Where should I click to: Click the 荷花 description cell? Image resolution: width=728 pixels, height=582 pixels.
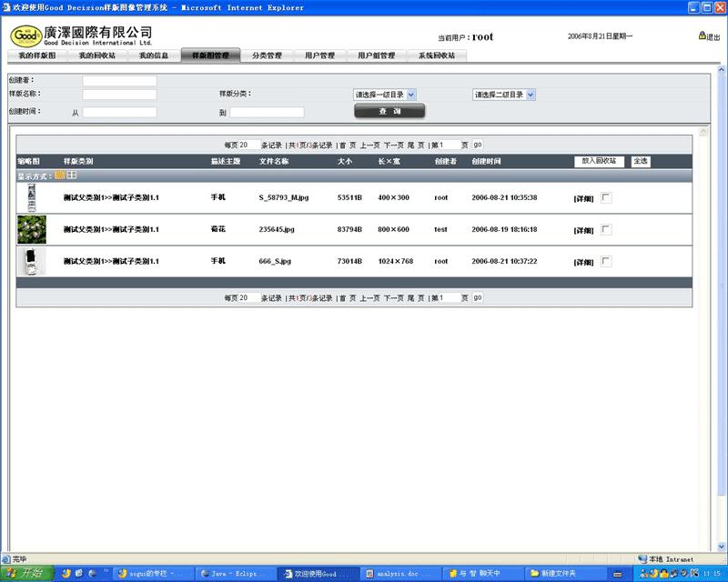(217, 229)
